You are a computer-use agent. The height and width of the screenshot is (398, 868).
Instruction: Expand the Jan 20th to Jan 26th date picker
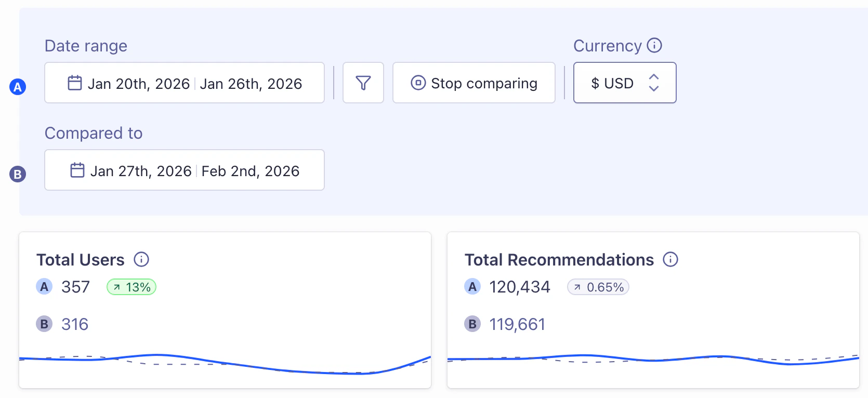coord(185,83)
